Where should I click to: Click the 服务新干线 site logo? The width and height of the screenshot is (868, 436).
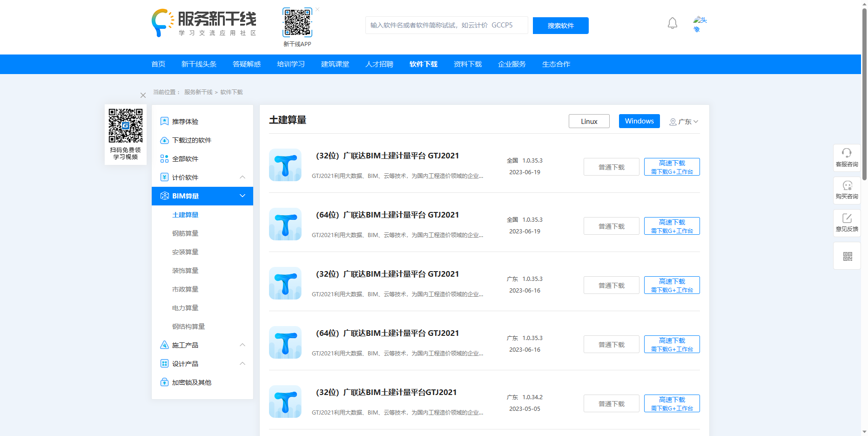point(204,23)
